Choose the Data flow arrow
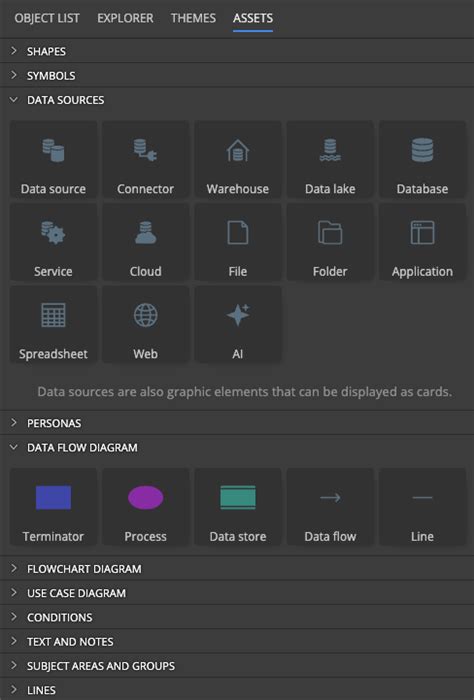 click(x=330, y=507)
